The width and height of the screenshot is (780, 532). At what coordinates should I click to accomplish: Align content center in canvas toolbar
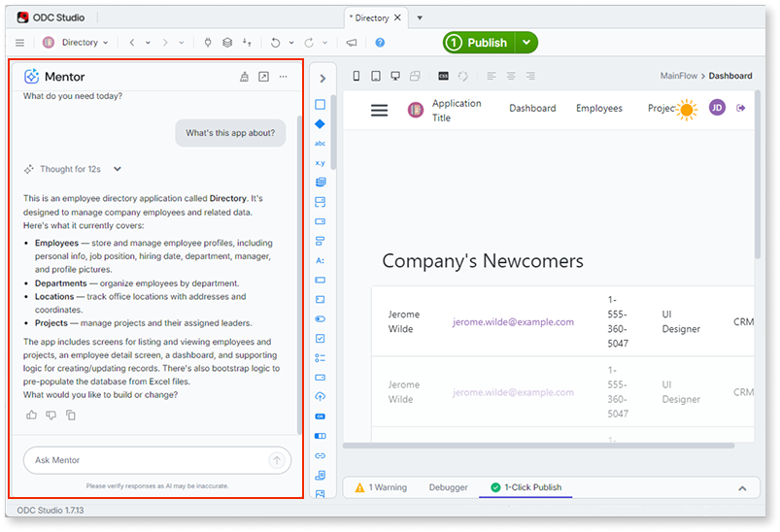pos(511,76)
